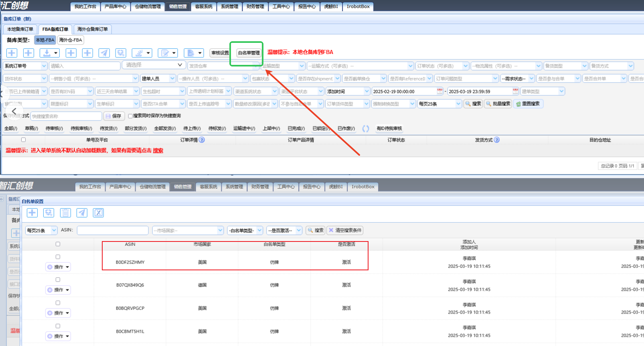Click the plus add icon in whitelist toolbar

tap(32, 213)
